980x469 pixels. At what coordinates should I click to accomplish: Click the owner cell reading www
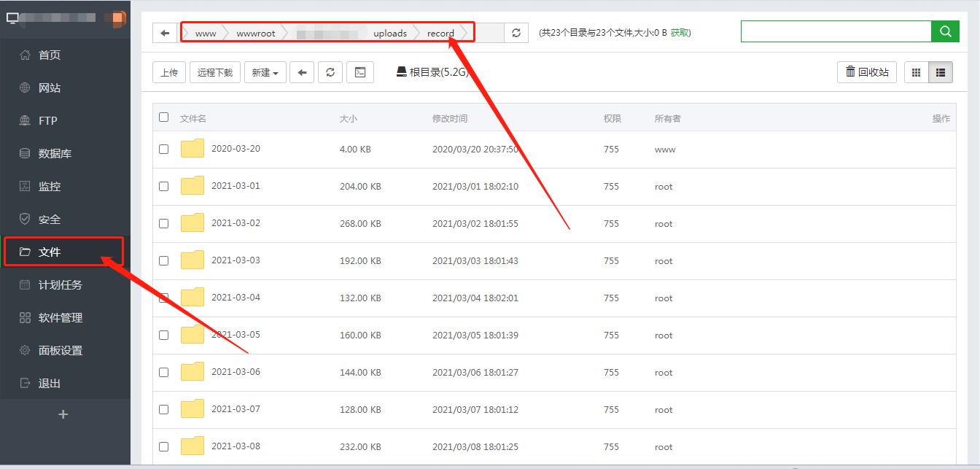(x=665, y=150)
